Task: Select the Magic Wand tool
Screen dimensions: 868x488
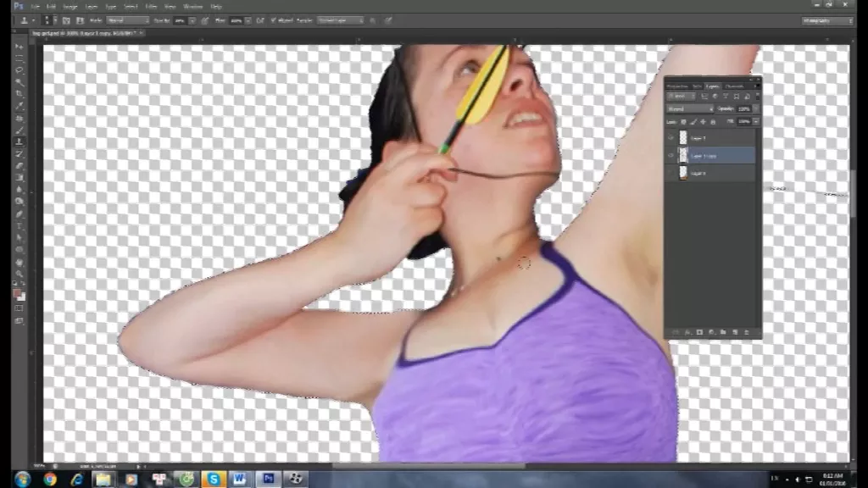Action: [19, 82]
